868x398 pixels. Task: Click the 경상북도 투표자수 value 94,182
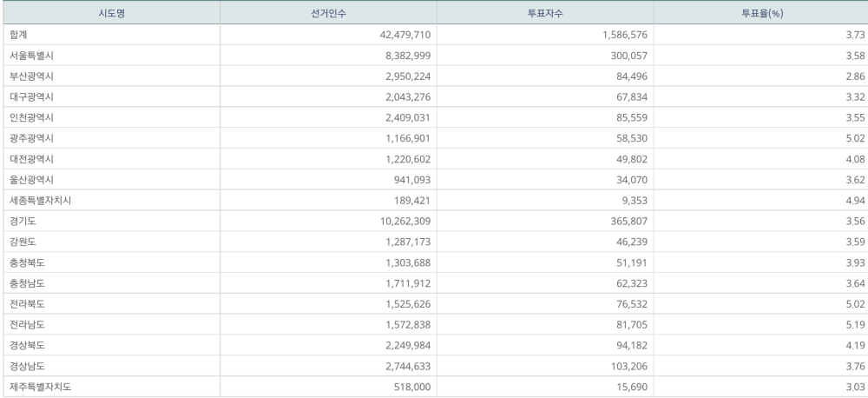coord(632,345)
